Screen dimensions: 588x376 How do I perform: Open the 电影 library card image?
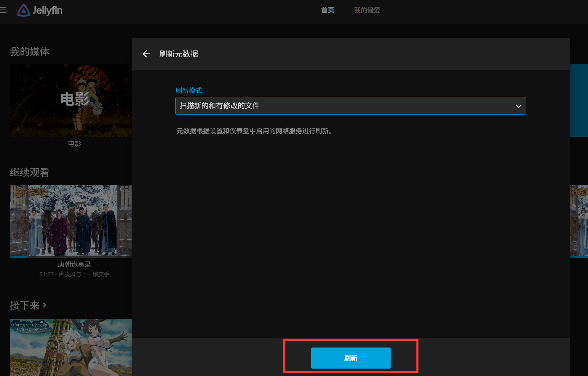pos(71,100)
